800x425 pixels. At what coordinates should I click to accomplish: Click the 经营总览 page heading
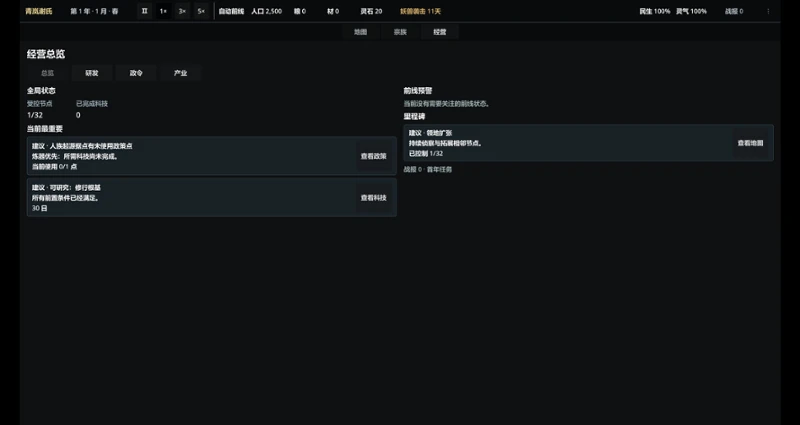tap(46, 54)
